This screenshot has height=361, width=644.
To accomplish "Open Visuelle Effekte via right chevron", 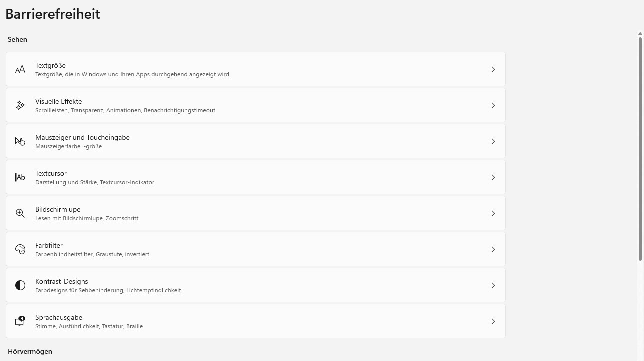I will click(x=493, y=105).
